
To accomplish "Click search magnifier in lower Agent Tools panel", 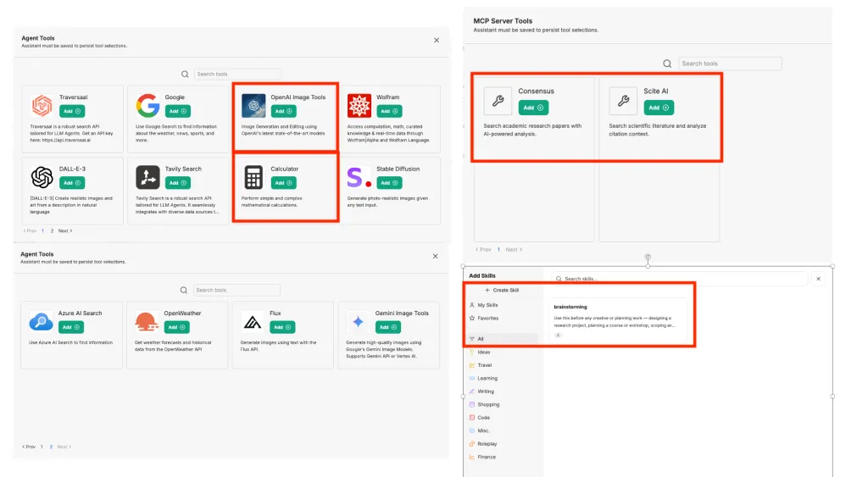I will 184,290.
